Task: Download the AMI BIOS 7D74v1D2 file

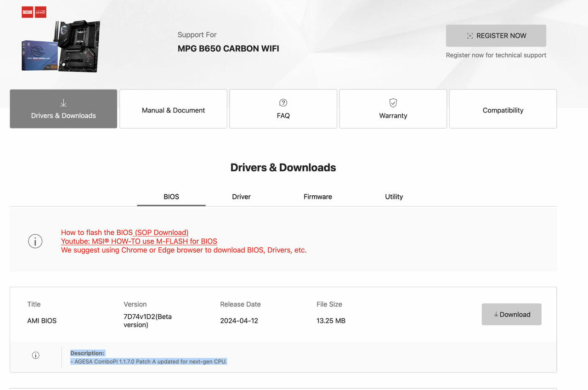Action: click(x=511, y=314)
